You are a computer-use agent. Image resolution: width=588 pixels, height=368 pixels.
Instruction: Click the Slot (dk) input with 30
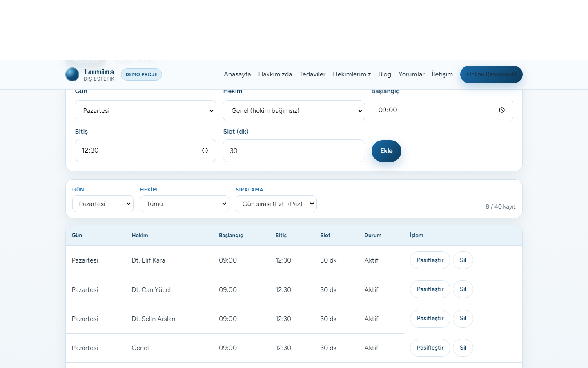(294, 151)
